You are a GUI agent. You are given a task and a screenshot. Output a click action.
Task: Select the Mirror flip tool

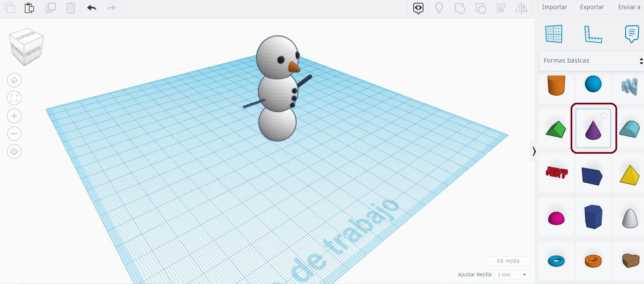521,8
